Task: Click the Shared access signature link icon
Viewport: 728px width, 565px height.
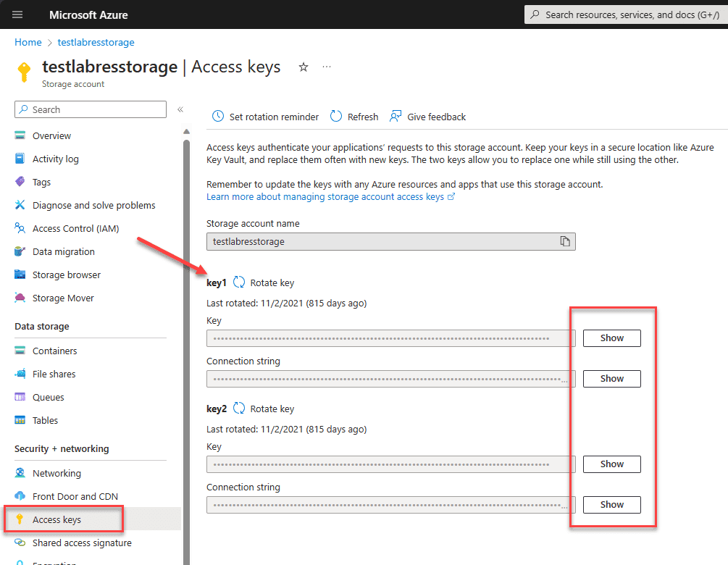Action: [x=20, y=543]
